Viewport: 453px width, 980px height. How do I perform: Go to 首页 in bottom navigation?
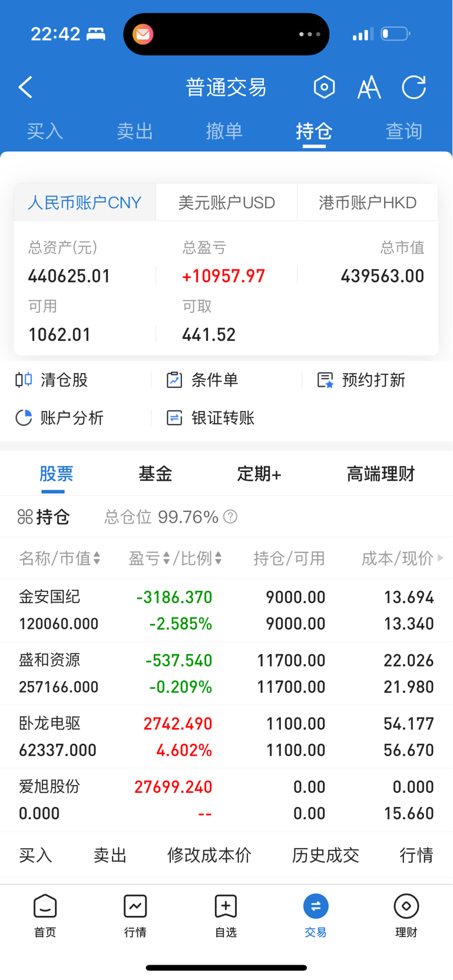[45, 915]
